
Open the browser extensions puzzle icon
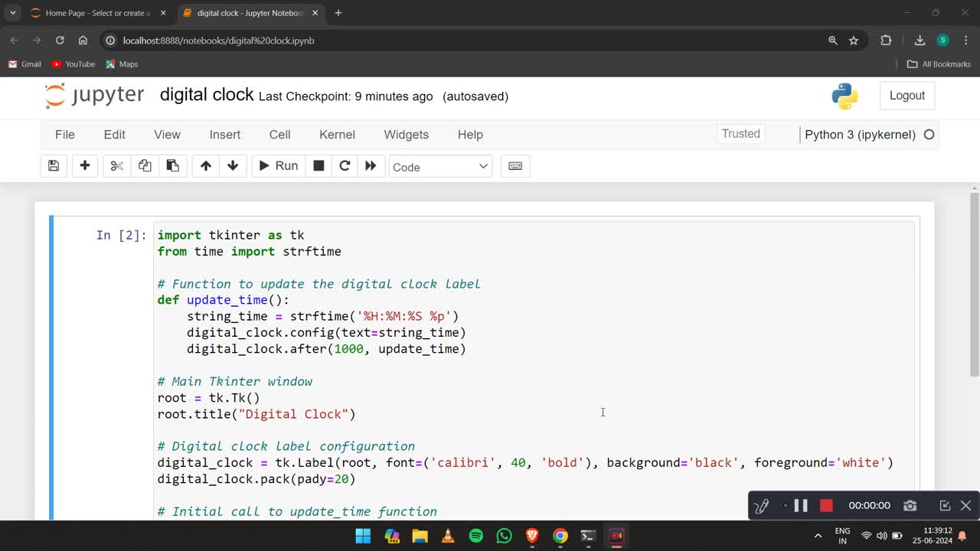[886, 40]
